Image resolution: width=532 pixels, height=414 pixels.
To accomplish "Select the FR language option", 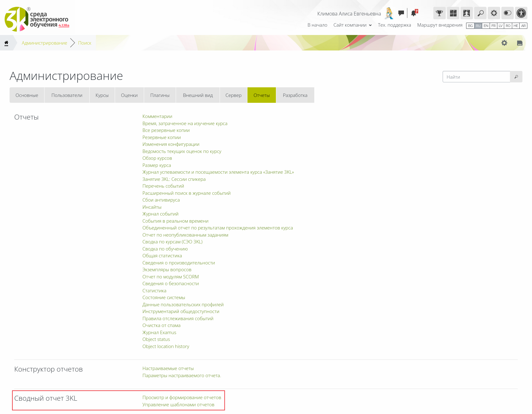I will [493, 26].
